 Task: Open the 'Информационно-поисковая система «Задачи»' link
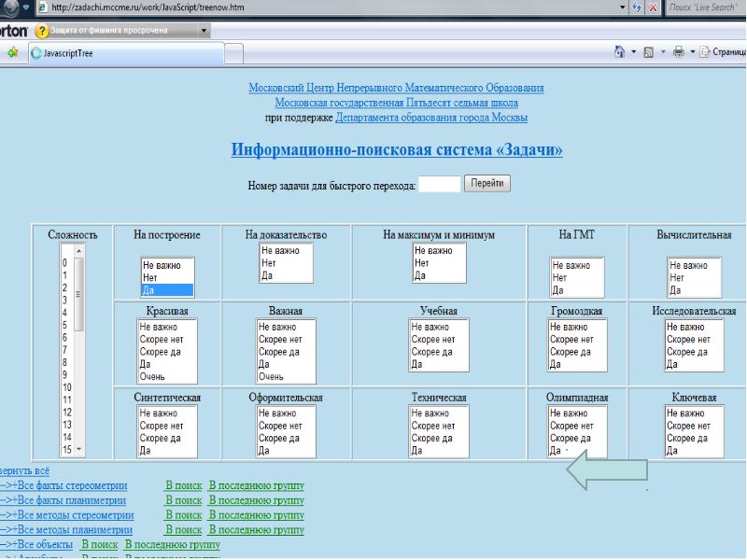[x=397, y=150]
